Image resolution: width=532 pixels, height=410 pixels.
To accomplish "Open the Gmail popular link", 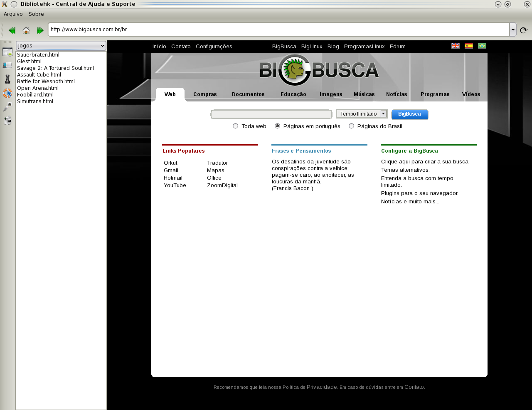I will 171,170.
